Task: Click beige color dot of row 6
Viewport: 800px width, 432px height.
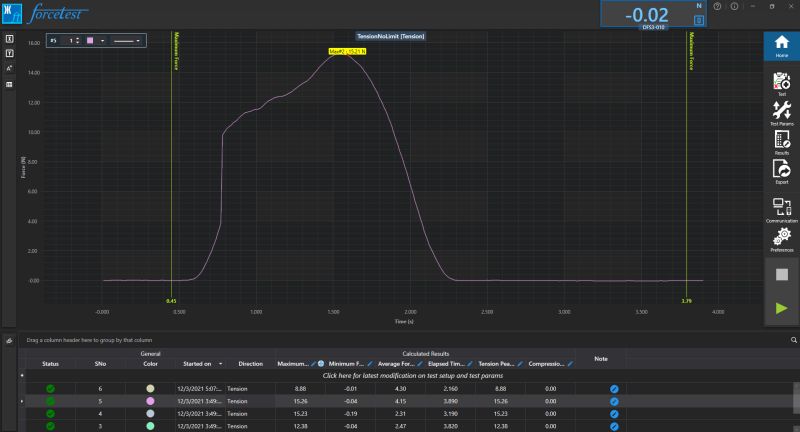Action: pyautogui.click(x=150, y=389)
